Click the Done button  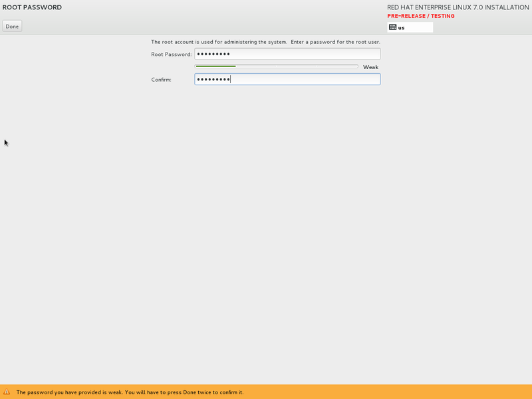click(12, 26)
